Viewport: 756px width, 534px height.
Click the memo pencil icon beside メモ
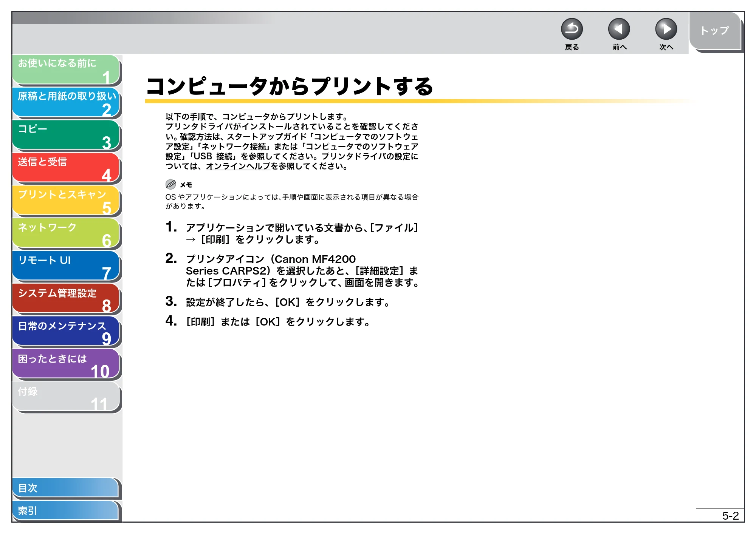click(171, 184)
